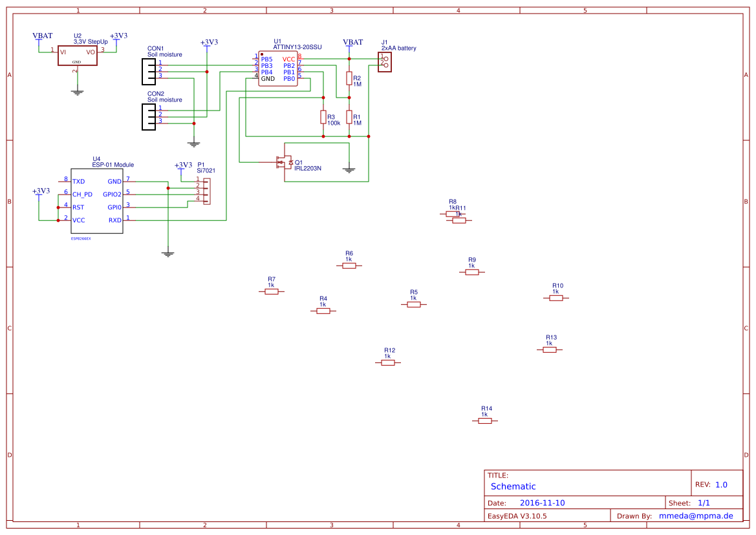This screenshot has height=535, width=756.
Task: Click the GND ground symbol below U2
Action: pyautogui.click(x=78, y=90)
